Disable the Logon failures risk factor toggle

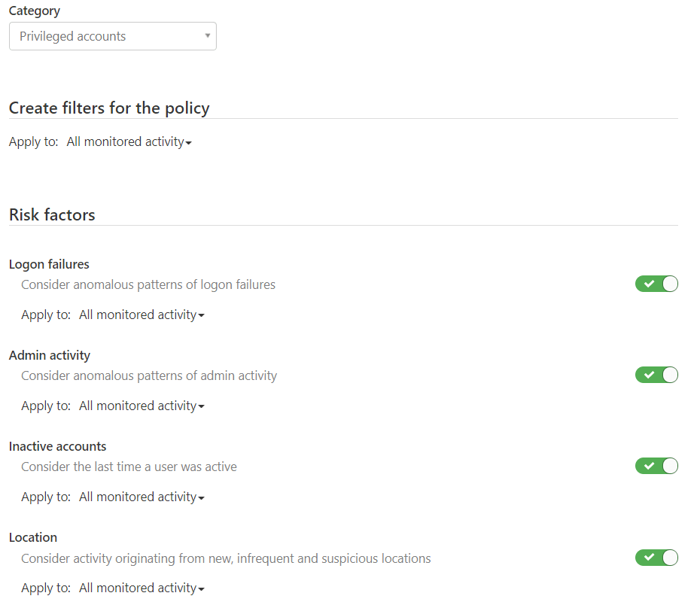click(x=656, y=284)
